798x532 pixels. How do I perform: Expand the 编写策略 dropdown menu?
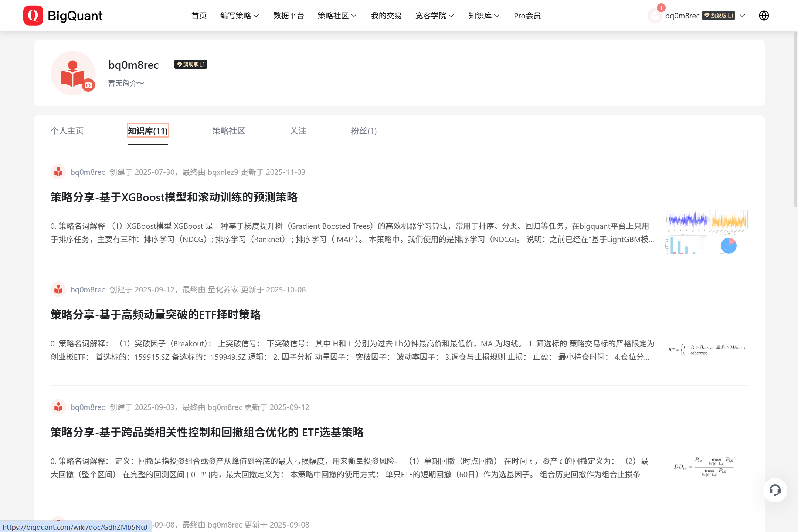pos(240,16)
